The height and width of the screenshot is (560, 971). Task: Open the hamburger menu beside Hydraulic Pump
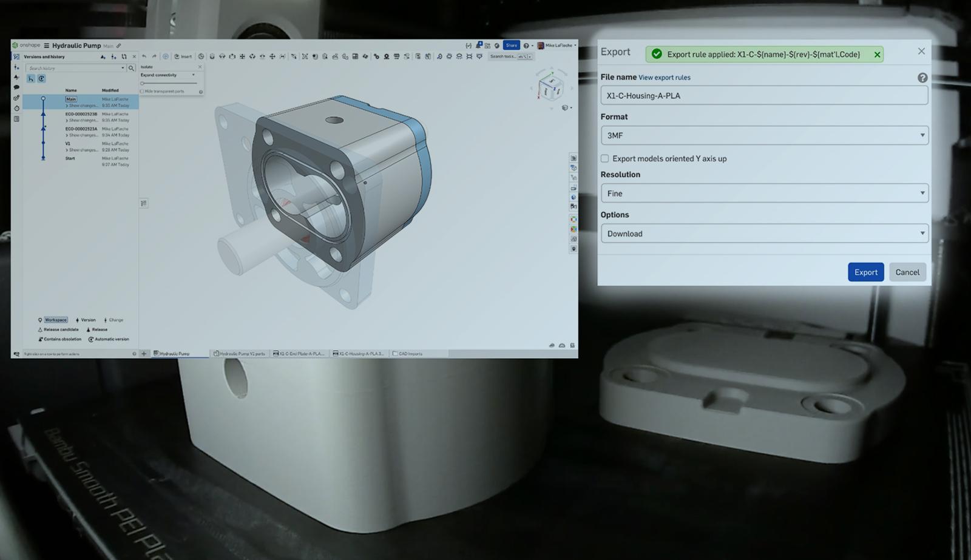46,46
